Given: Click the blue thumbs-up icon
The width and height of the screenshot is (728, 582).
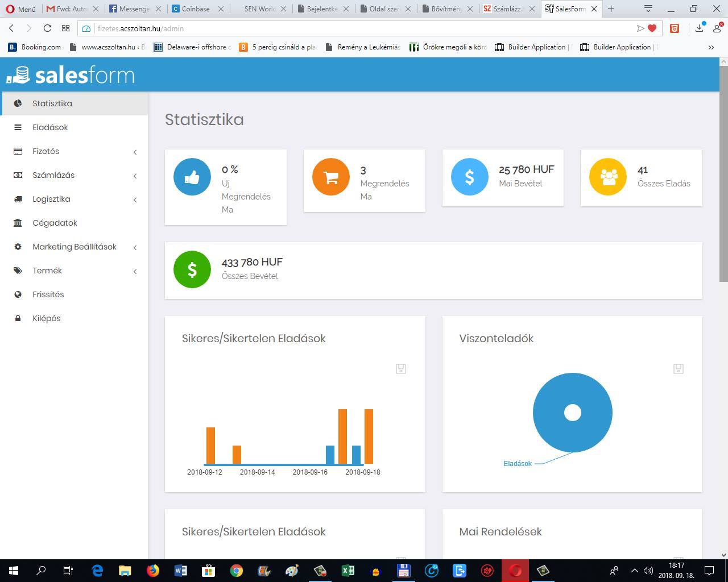Looking at the screenshot, I should click(192, 177).
